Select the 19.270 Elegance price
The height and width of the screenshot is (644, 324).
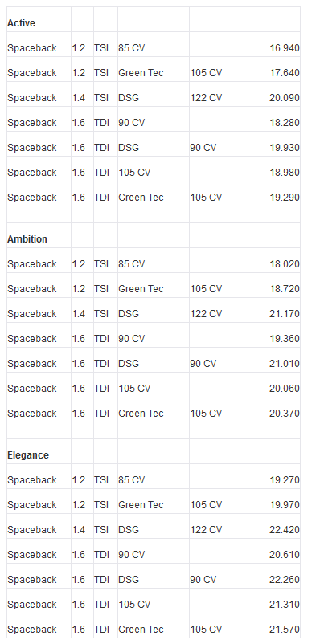click(285, 480)
